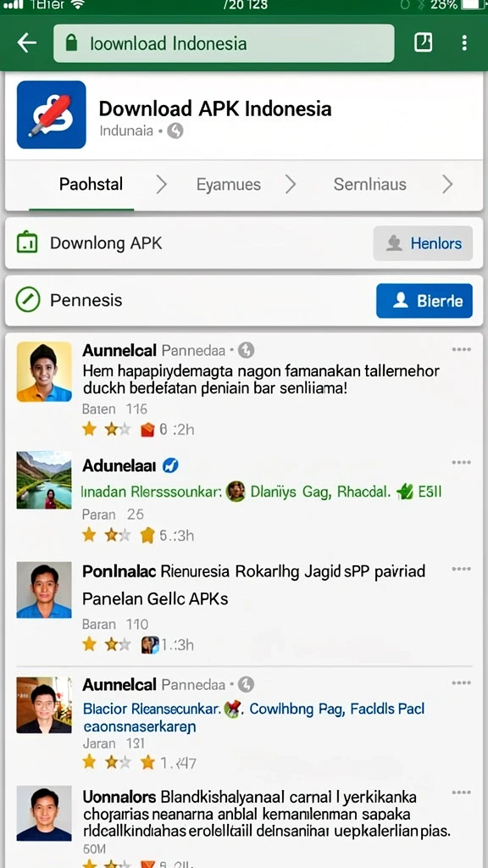Tap badge icon after 'Pannedaa' in first review
The height and width of the screenshot is (868, 488).
point(246,350)
